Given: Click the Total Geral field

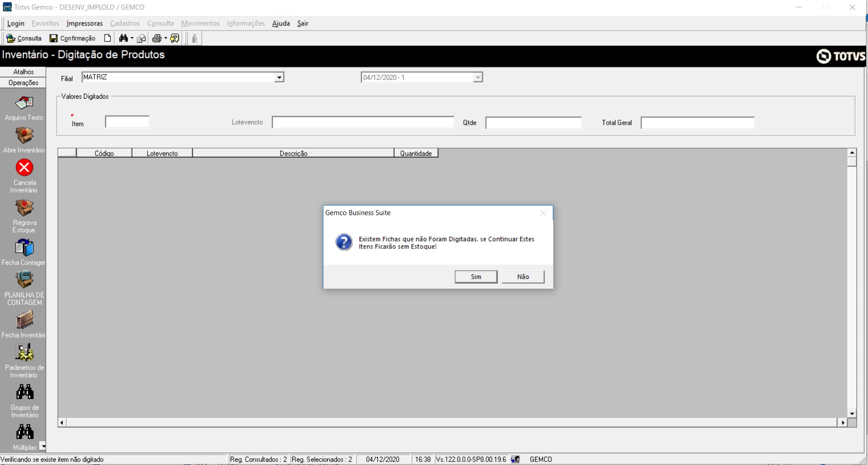Looking at the screenshot, I should pos(698,123).
